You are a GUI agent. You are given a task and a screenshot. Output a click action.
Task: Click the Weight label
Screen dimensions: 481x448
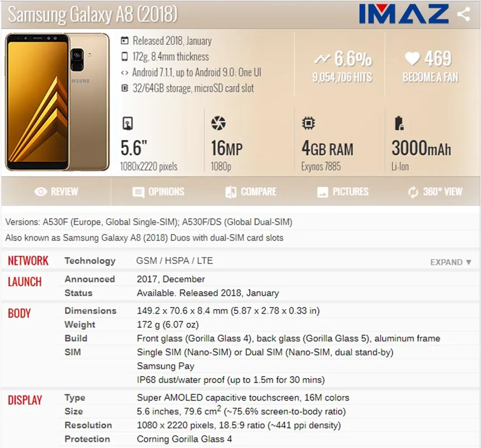point(80,324)
